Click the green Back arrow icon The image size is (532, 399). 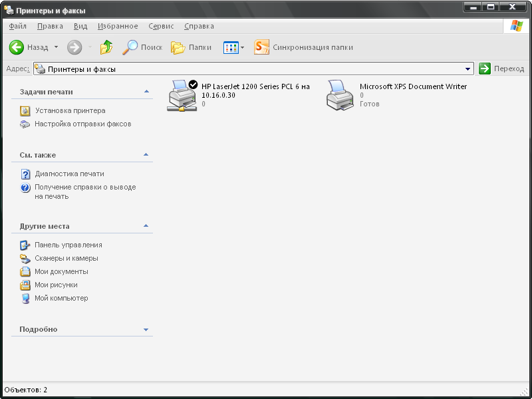[16, 47]
